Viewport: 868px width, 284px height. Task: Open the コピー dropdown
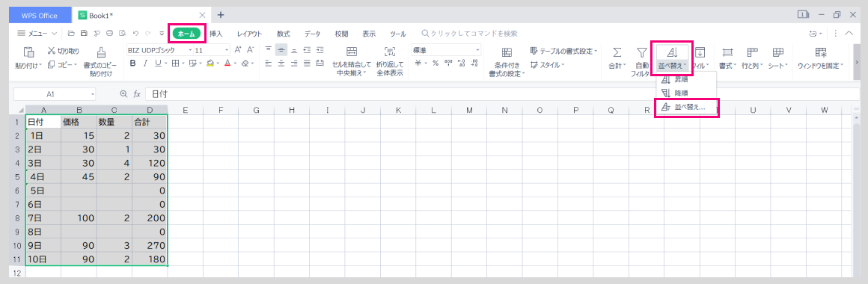click(63, 64)
